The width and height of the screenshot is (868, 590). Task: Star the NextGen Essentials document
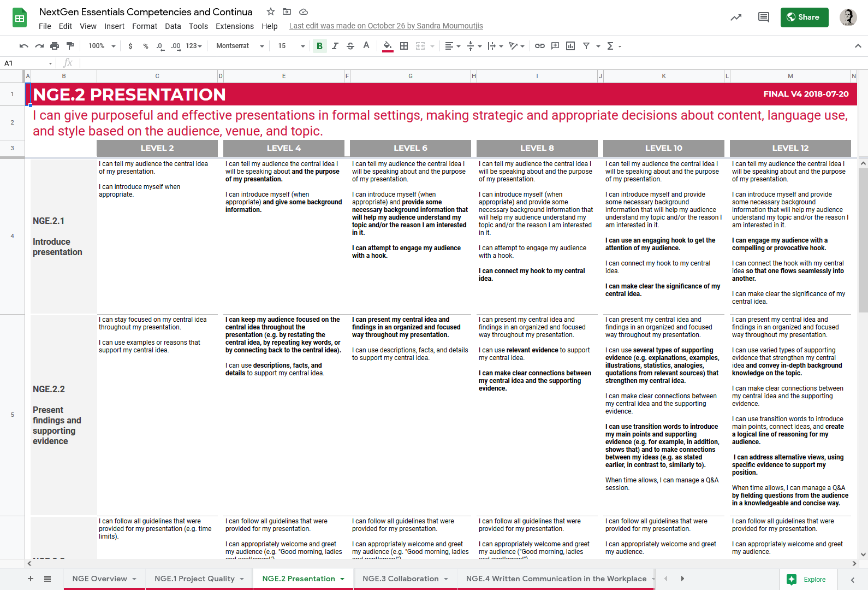click(270, 11)
